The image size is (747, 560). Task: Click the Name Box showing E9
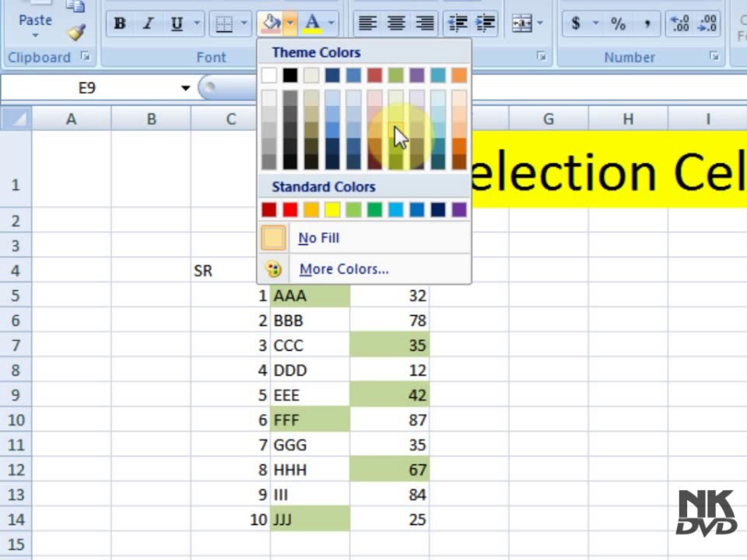coord(88,88)
